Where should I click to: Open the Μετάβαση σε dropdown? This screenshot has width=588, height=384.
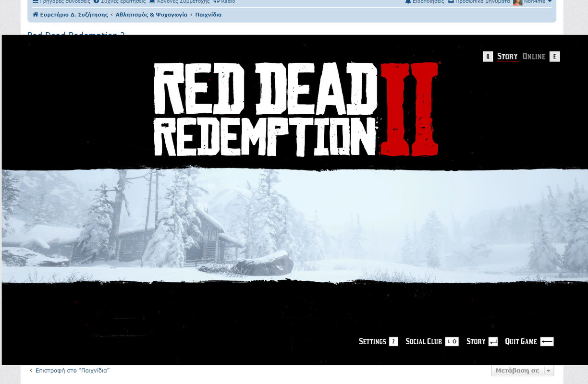[522, 371]
